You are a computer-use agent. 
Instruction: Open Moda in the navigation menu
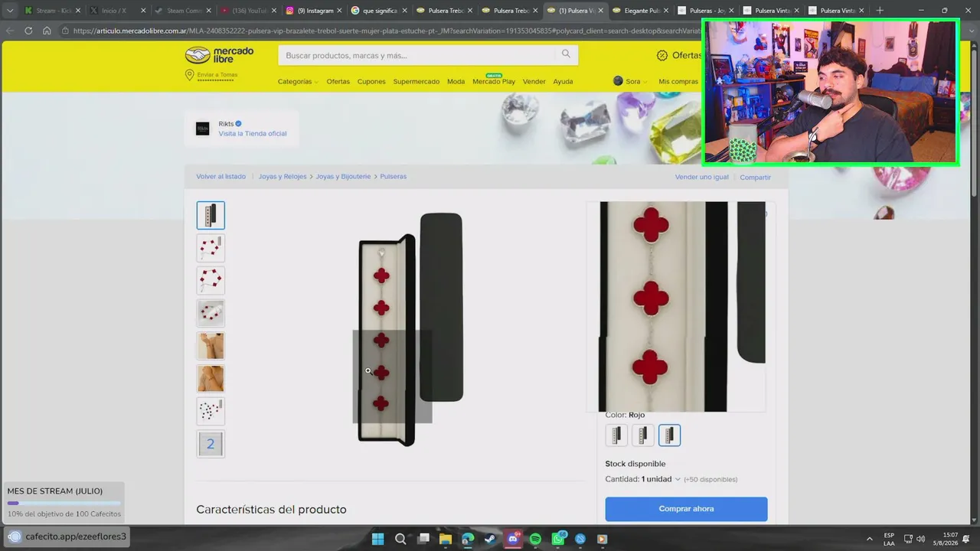[x=456, y=81]
